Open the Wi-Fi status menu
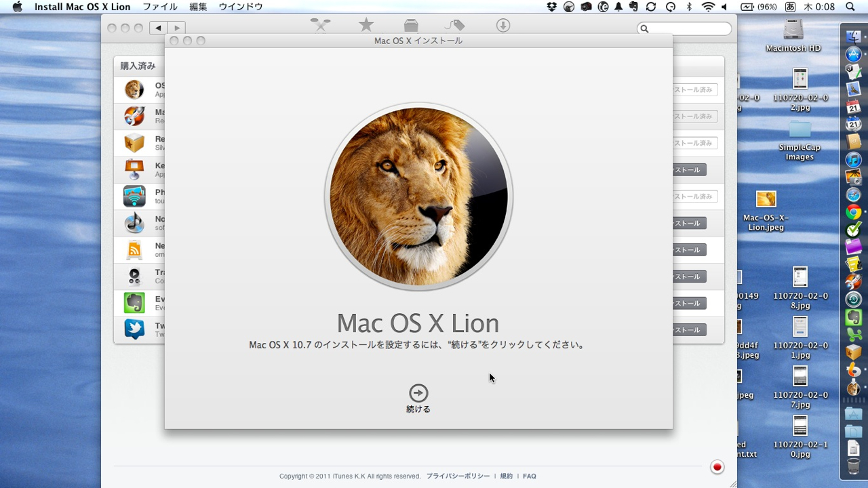This screenshot has height=488, width=868. point(708,7)
